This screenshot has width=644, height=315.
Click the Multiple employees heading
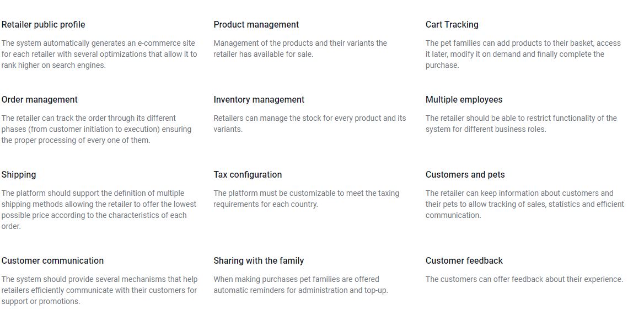464,99
